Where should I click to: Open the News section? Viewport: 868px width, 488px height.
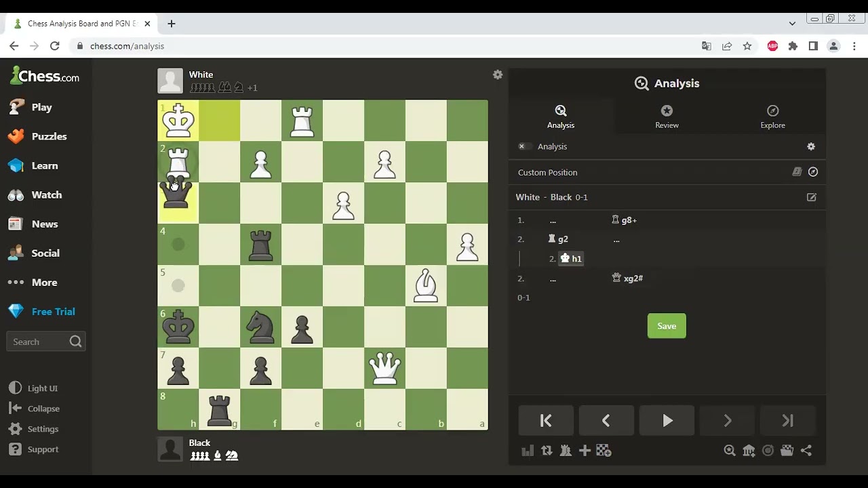(33, 224)
